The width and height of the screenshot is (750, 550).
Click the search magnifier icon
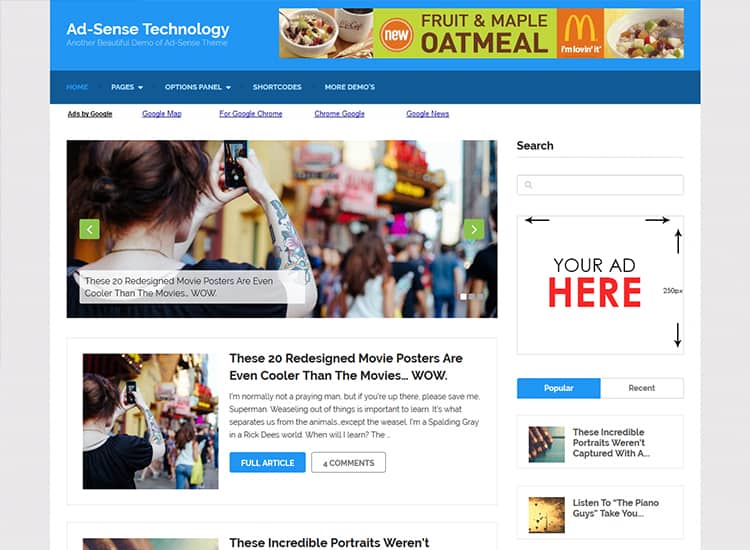tap(529, 185)
